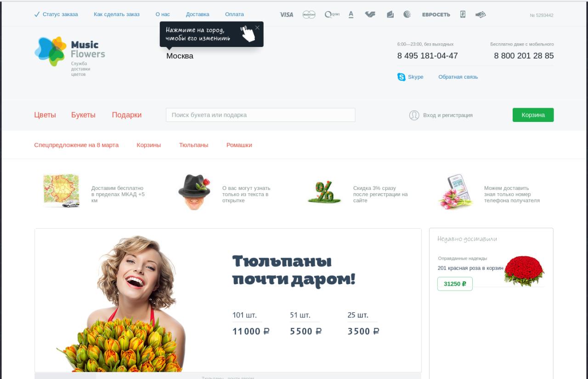
Task: Click the user profile icon near login
Action: [414, 115]
